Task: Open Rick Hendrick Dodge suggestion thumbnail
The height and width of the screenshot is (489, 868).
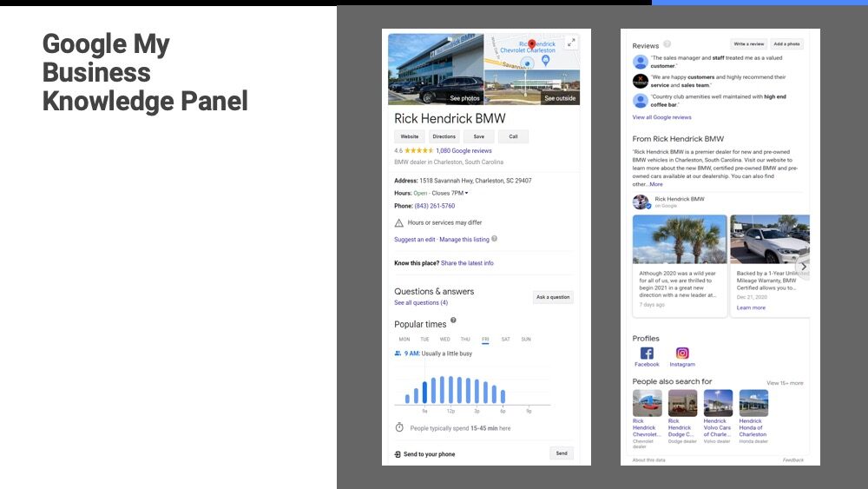Action: (x=682, y=403)
